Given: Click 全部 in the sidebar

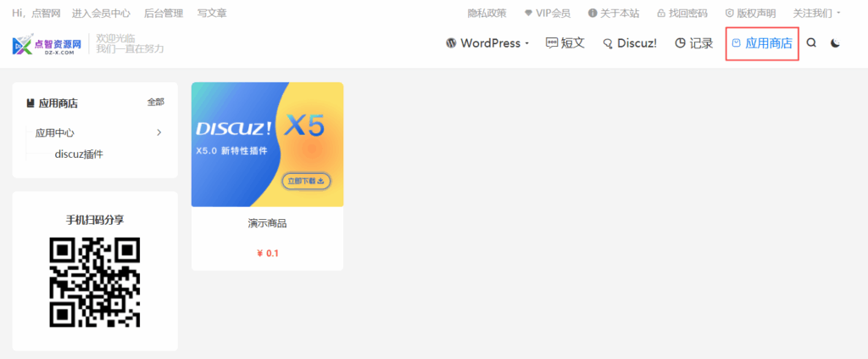Looking at the screenshot, I should (x=156, y=102).
